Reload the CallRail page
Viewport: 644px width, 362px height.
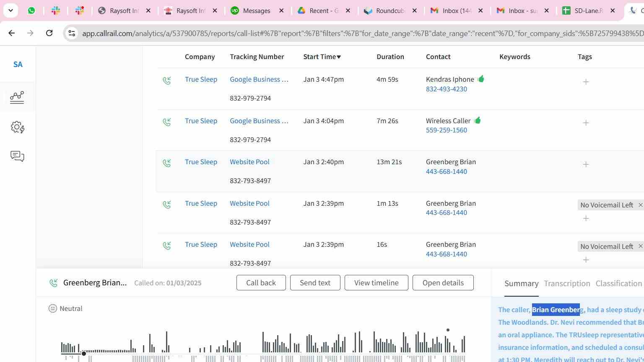49,33
